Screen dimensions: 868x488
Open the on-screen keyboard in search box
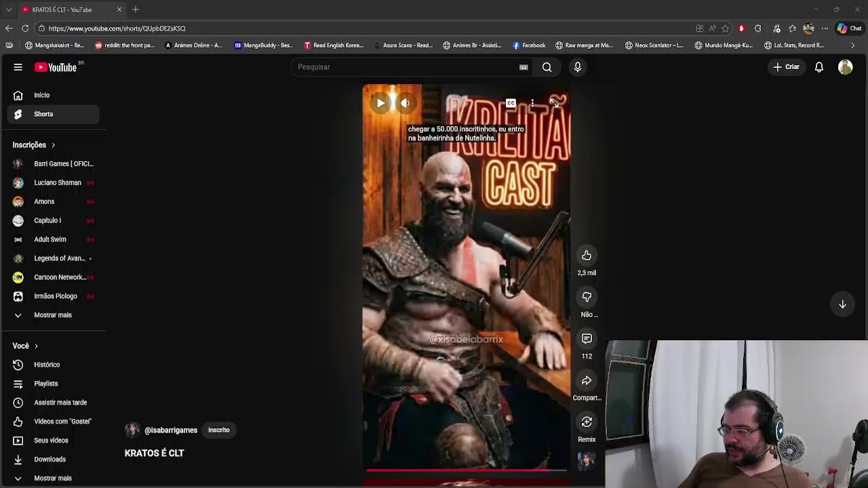[524, 67]
